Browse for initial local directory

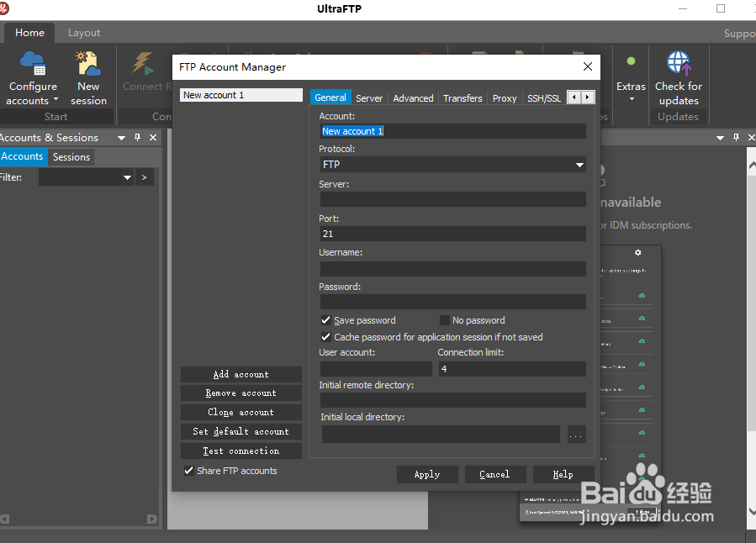click(x=577, y=434)
